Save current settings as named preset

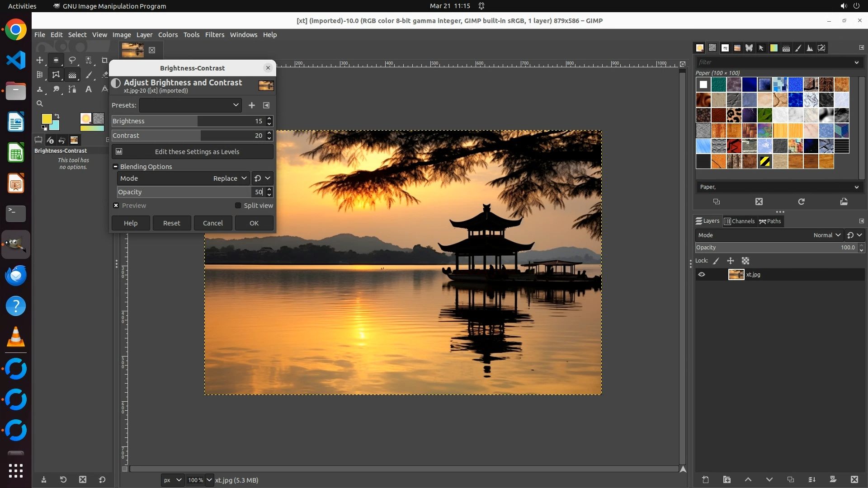(x=252, y=105)
